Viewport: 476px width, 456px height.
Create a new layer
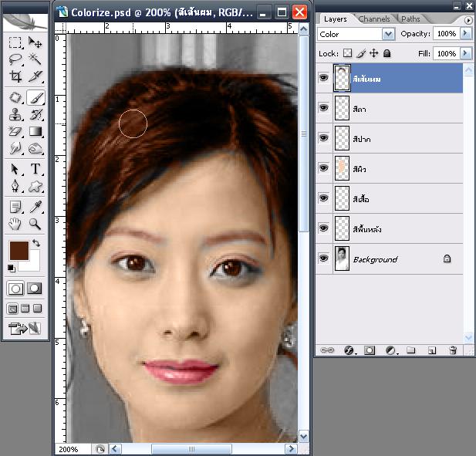click(x=432, y=350)
